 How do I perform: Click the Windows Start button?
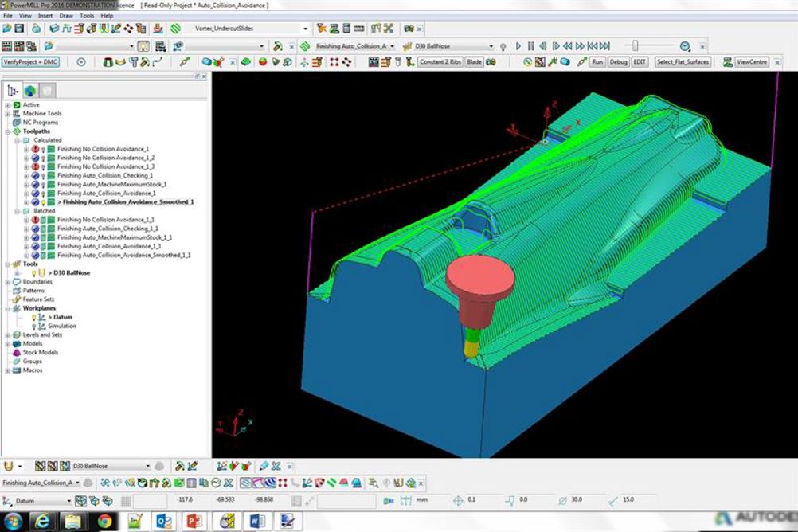pos(12,522)
